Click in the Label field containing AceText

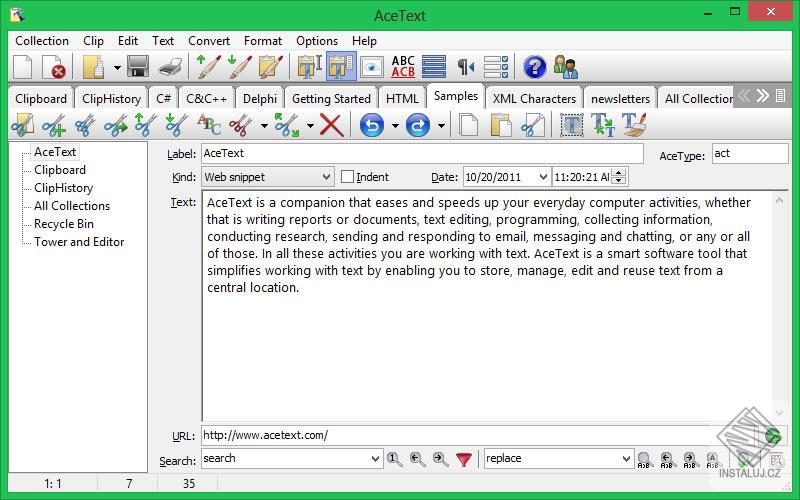pos(422,153)
